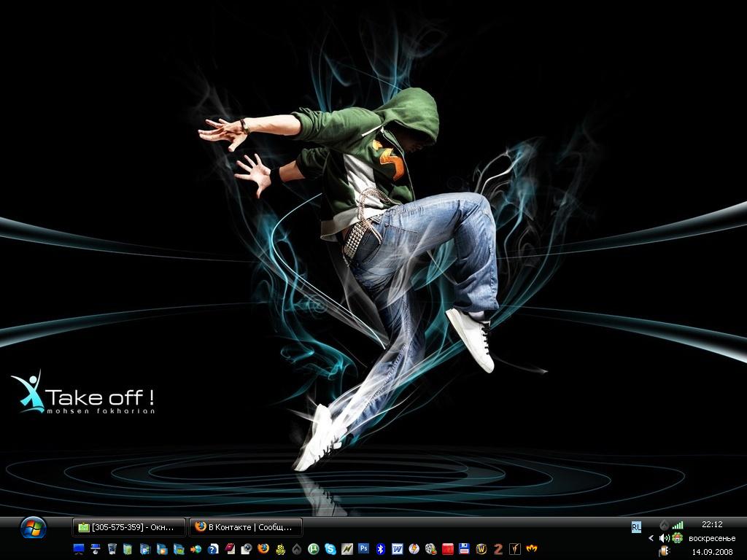Click Show Desktop quick launch icon
The height and width of the screenshot is (560, 747).
(x=79, y=548)
